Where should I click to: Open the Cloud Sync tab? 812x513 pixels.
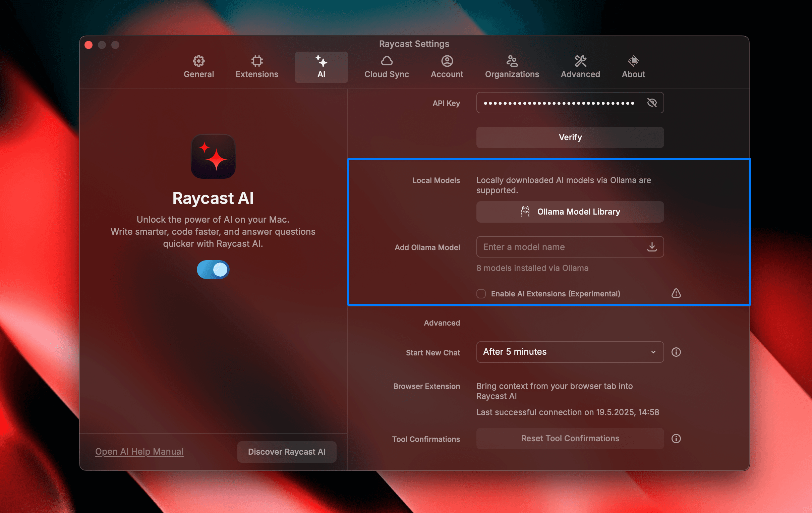387,67
